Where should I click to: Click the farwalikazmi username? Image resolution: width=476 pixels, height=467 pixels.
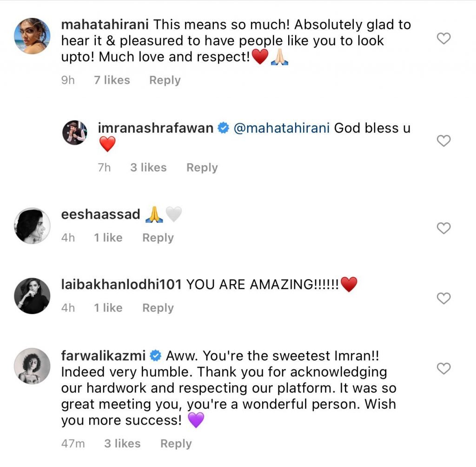pos(104,357)
